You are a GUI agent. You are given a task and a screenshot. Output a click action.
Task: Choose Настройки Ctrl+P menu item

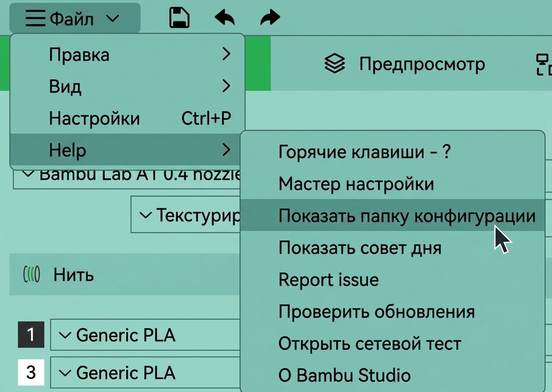tap(127, 118)
